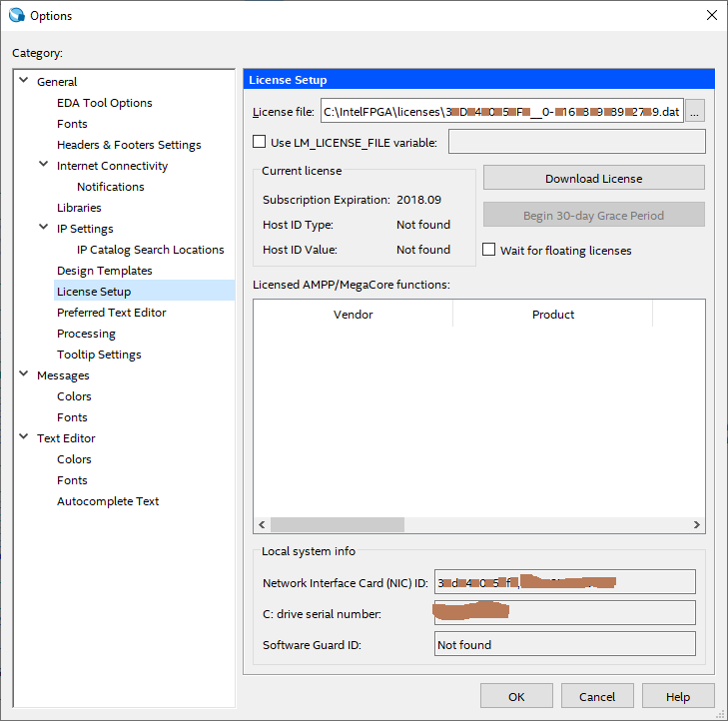
Task: Click the Product column header
Action: click(552, 315)
